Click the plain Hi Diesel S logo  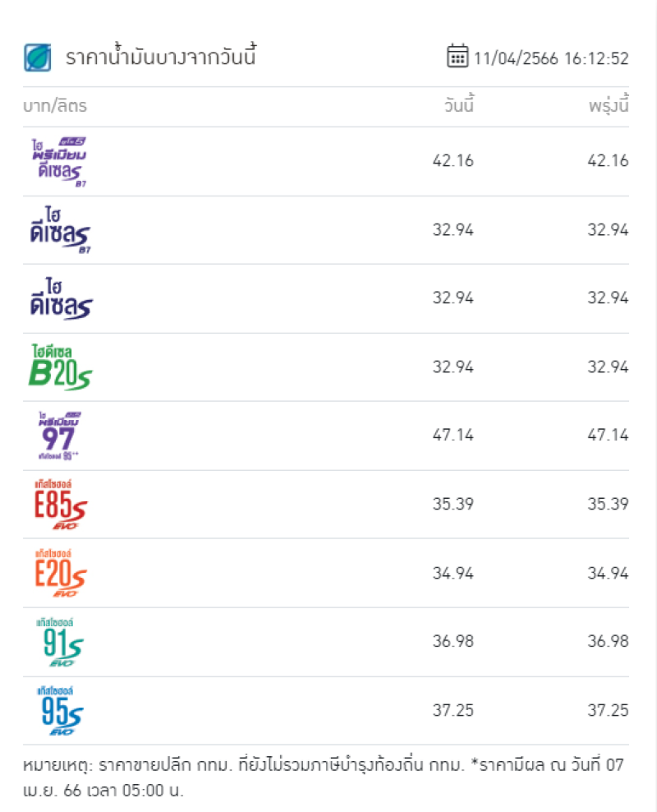[61, 298]
